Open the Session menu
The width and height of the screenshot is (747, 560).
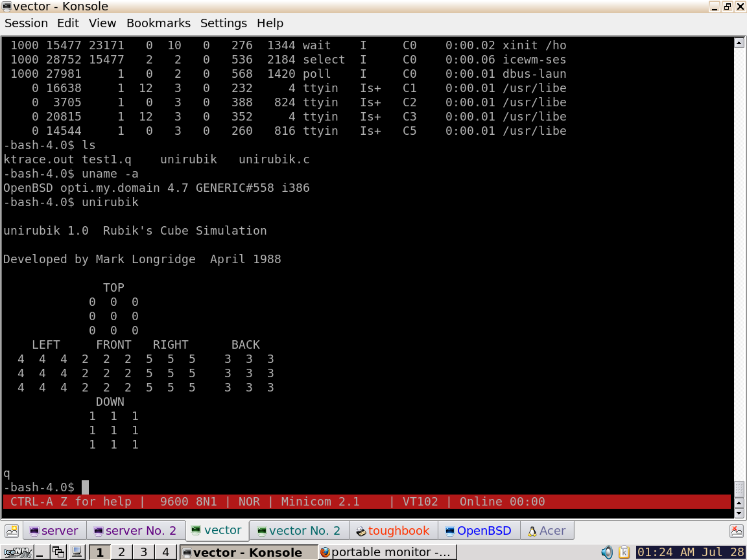point(26,23)
